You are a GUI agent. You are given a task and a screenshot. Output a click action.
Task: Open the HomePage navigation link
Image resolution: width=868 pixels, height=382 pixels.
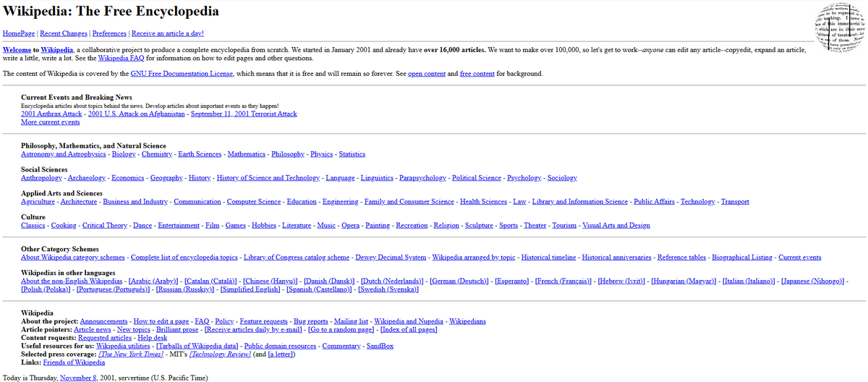[19, 33]
